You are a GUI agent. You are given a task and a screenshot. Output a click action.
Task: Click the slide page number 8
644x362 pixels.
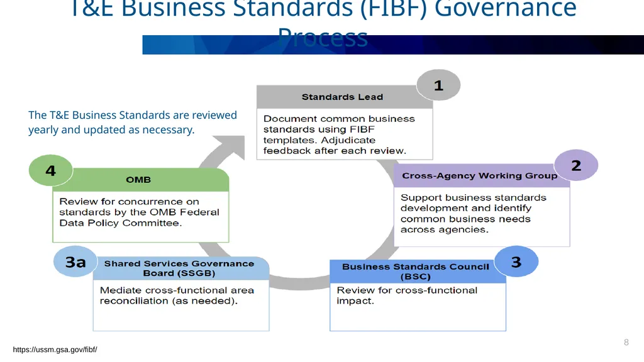626,343
